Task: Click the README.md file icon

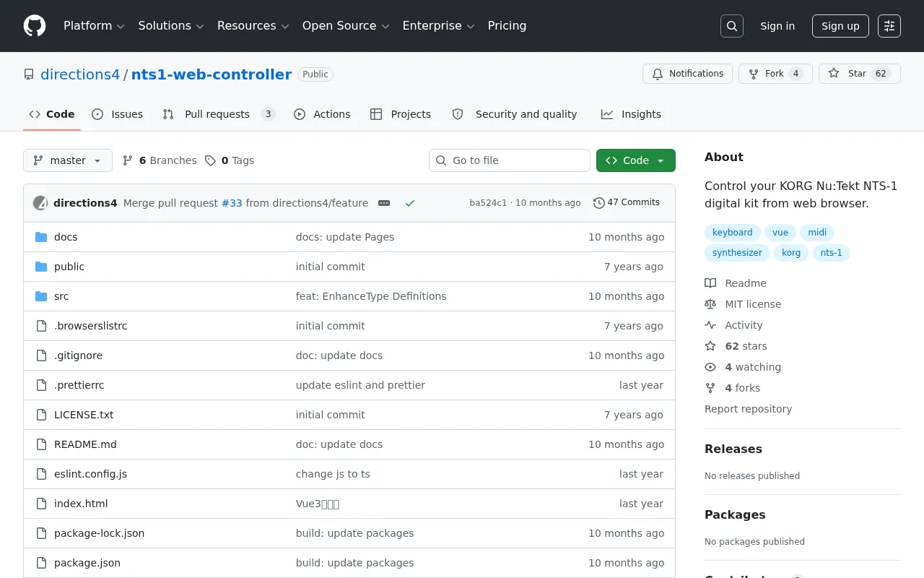Action: pos(41,444)
